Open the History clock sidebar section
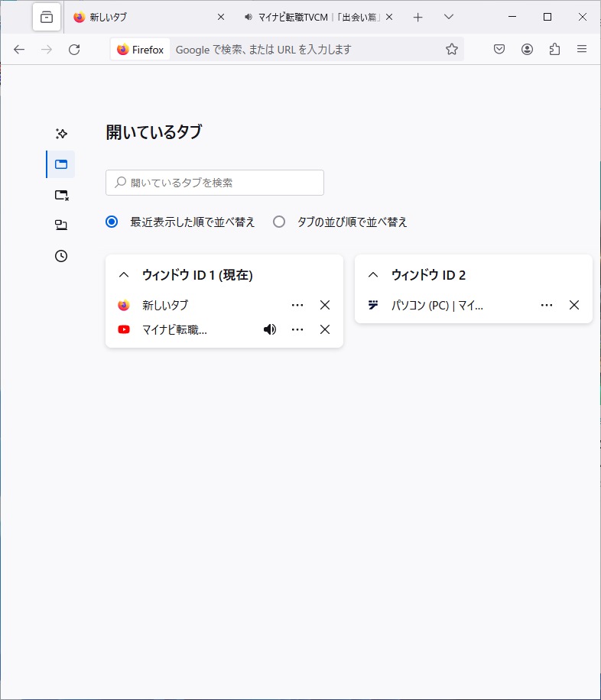This screenshot has height=700, width=601. point(61,256)
